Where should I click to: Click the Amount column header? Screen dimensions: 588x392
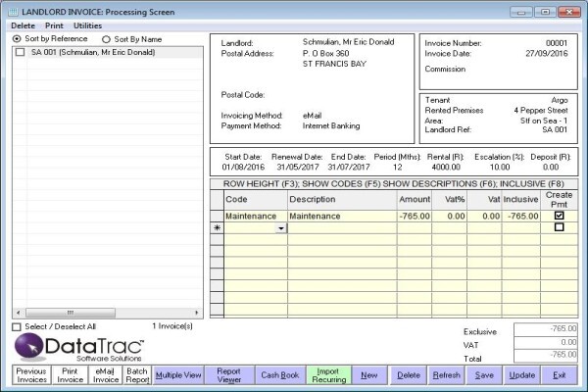point(414,200)
